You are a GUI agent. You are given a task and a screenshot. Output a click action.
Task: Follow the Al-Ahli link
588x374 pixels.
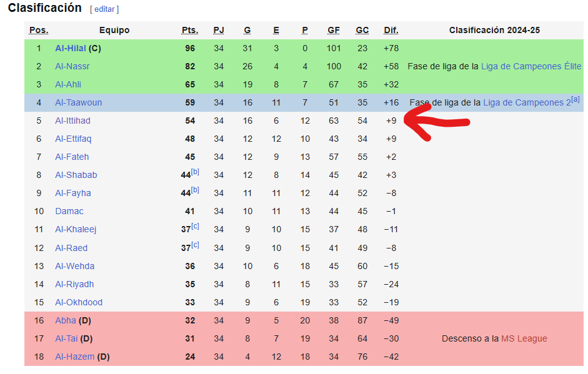pyautogui.click(x=68, y=85)
